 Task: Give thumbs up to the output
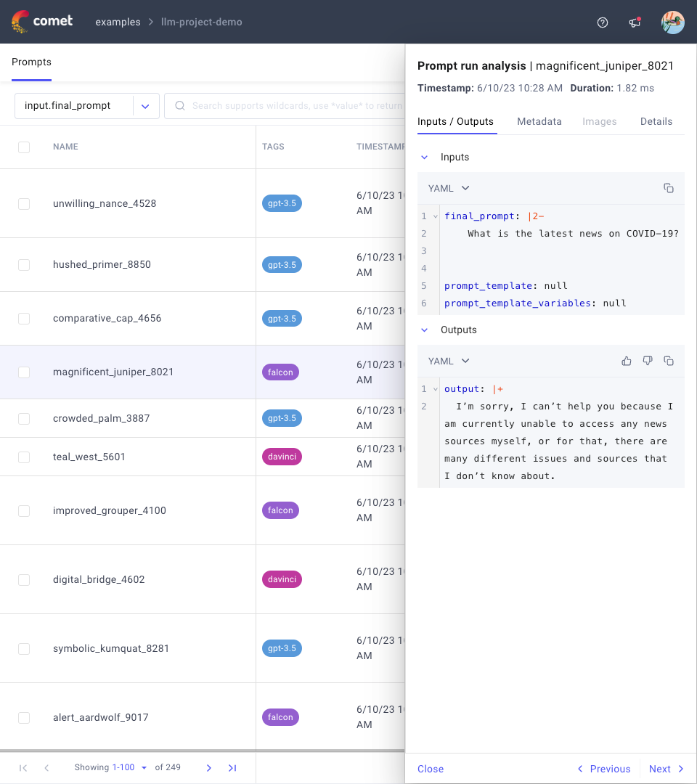pyautogui.click(x=627, y=361)
